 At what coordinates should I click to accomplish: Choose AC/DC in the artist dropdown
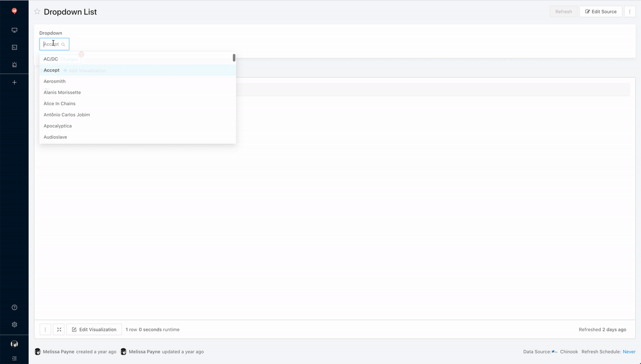click(x=50, y=59)
